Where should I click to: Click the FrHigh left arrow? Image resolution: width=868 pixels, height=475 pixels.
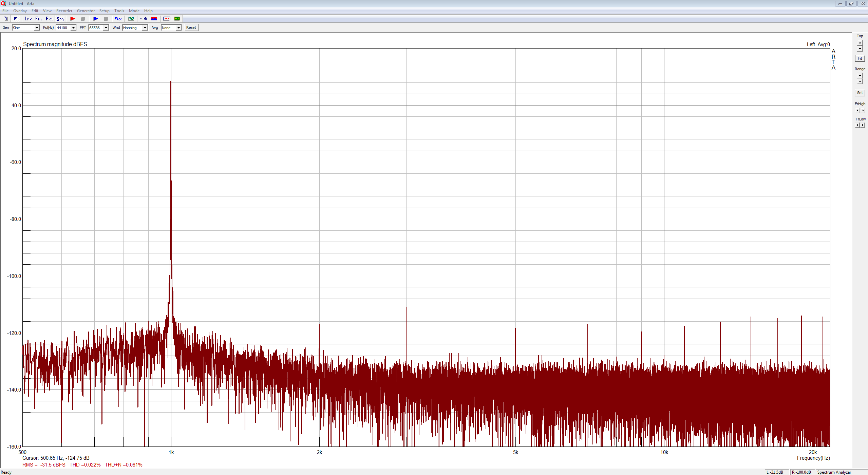(x=857, y=111)
